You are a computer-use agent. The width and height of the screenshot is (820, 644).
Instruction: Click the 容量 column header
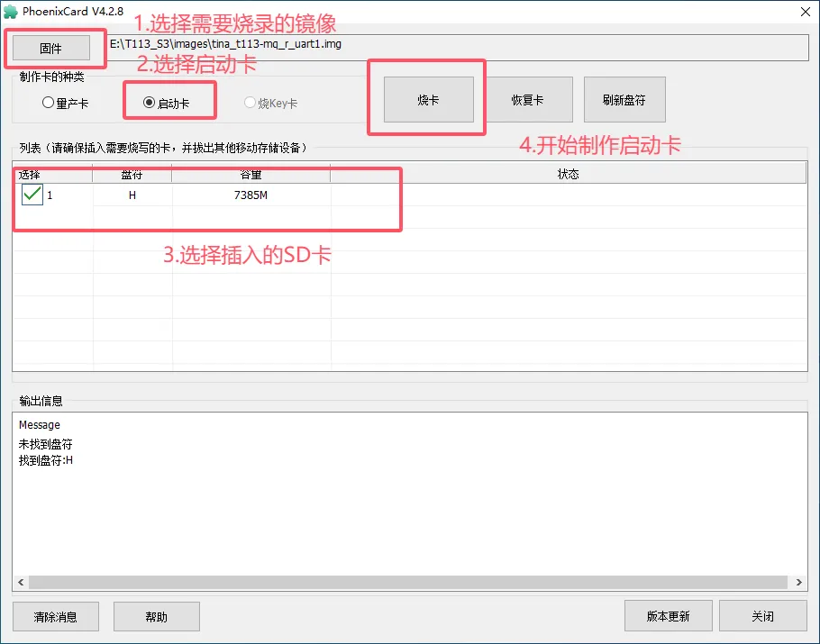[x=251, y=174]
